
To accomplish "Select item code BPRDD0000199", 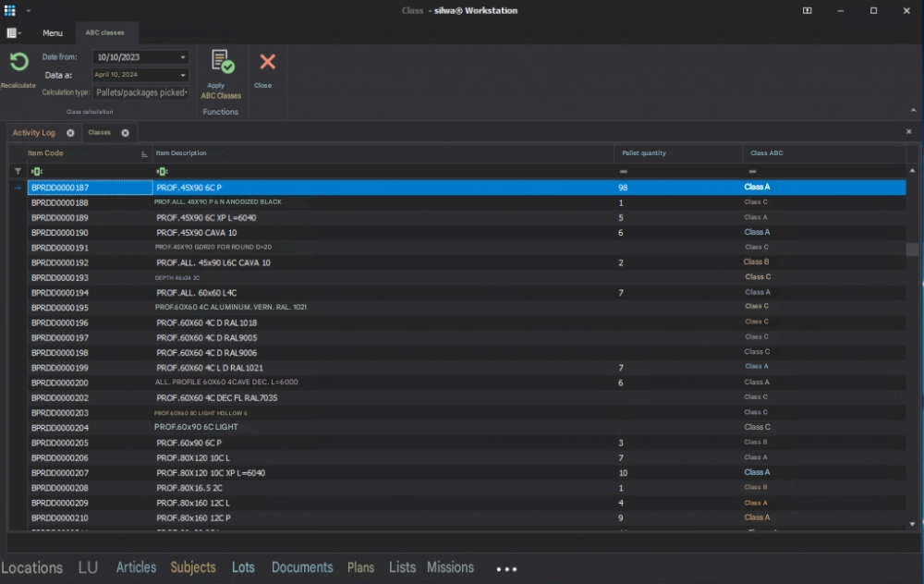I will point(60,368).
